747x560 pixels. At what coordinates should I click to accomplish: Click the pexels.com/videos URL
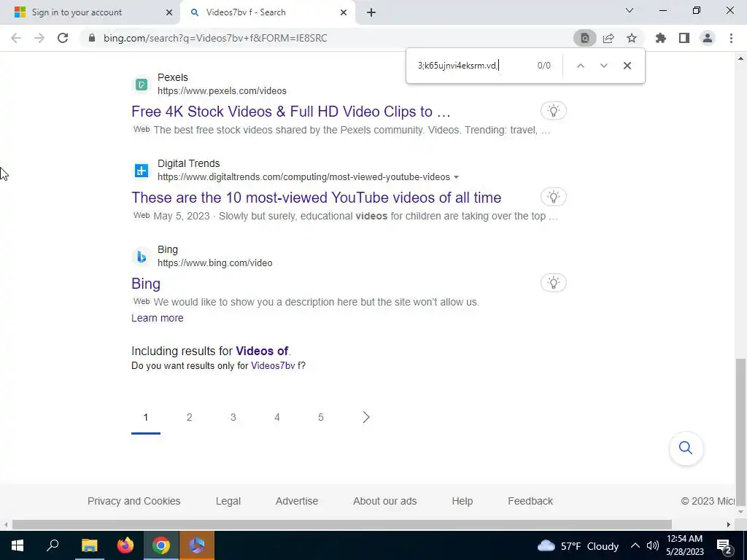pos(222,91)
